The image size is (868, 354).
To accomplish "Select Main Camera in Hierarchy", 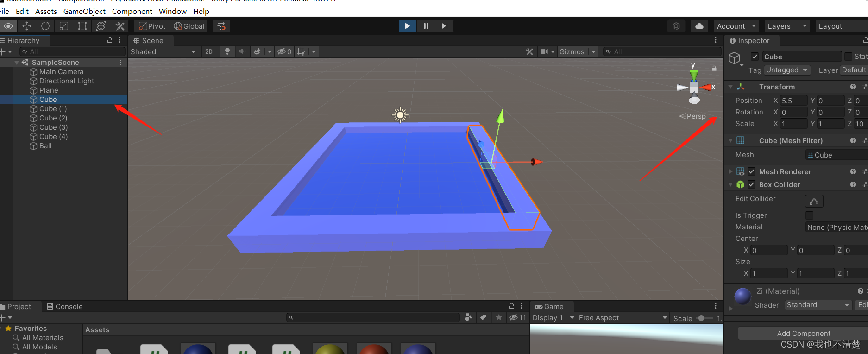I will pyautogui.click(x=61, y=72).
